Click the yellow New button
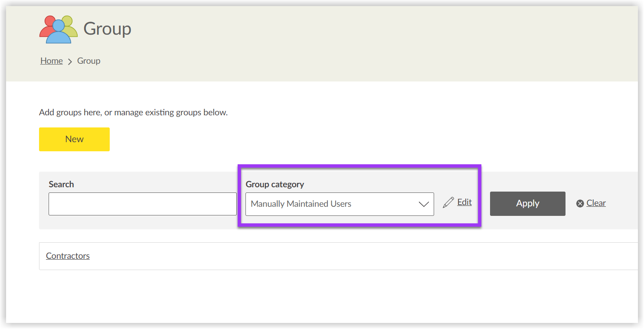 click(x=74, y=139)
